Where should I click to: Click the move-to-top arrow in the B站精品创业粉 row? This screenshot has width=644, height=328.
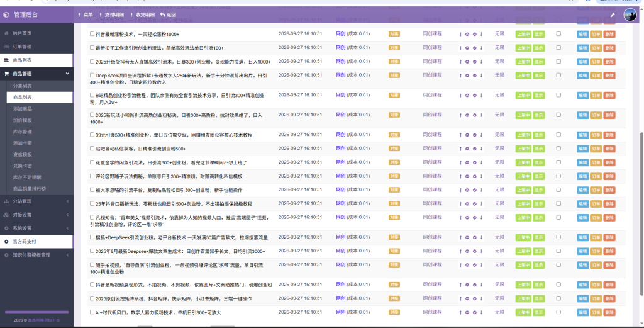pyautogui.click(x=460, y=95)
